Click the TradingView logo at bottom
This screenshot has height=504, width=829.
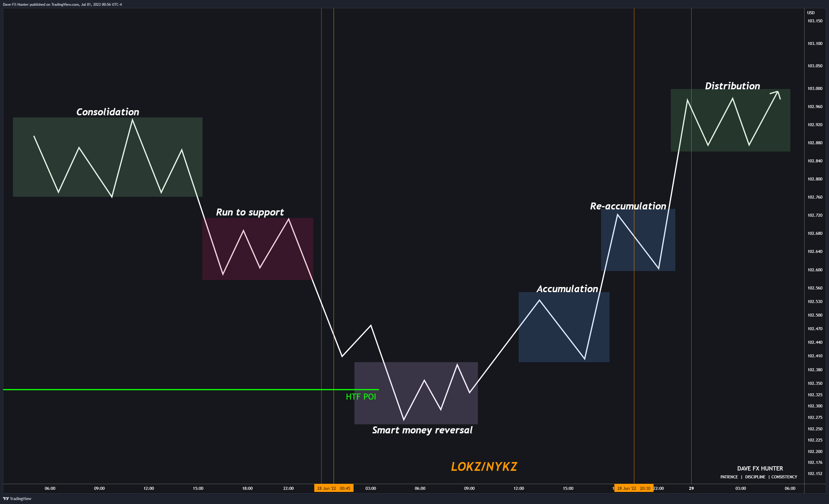tap(17, 499)
